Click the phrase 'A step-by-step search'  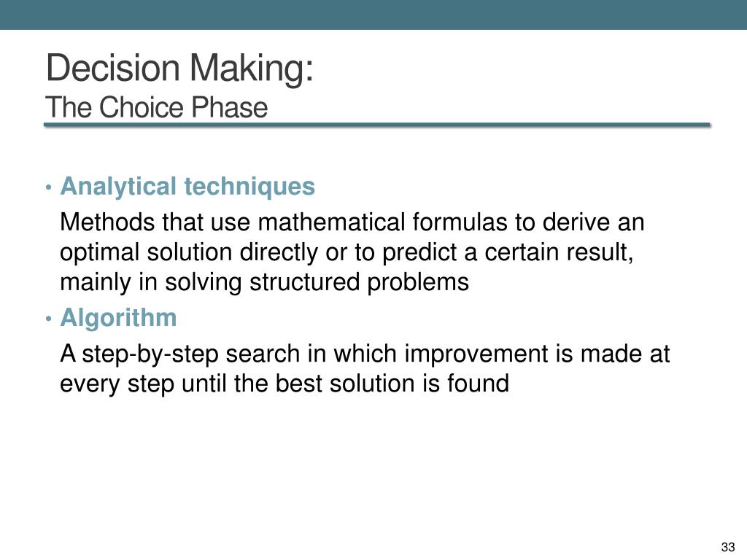[x=181, y=354]
